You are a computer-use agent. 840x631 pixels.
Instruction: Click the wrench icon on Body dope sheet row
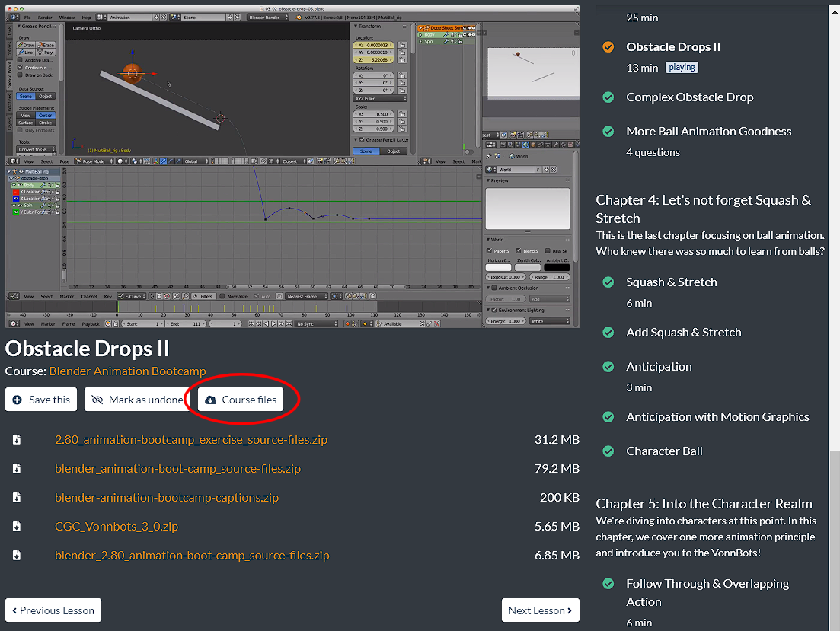coord(446,35)
